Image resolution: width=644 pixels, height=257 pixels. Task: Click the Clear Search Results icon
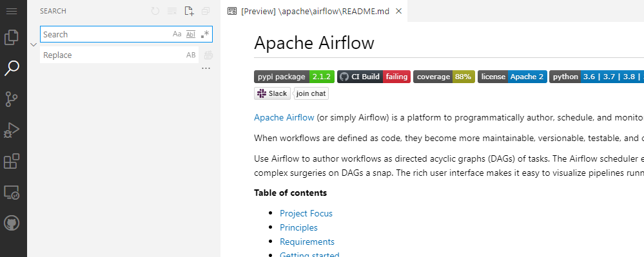click(x=172, y=11)
